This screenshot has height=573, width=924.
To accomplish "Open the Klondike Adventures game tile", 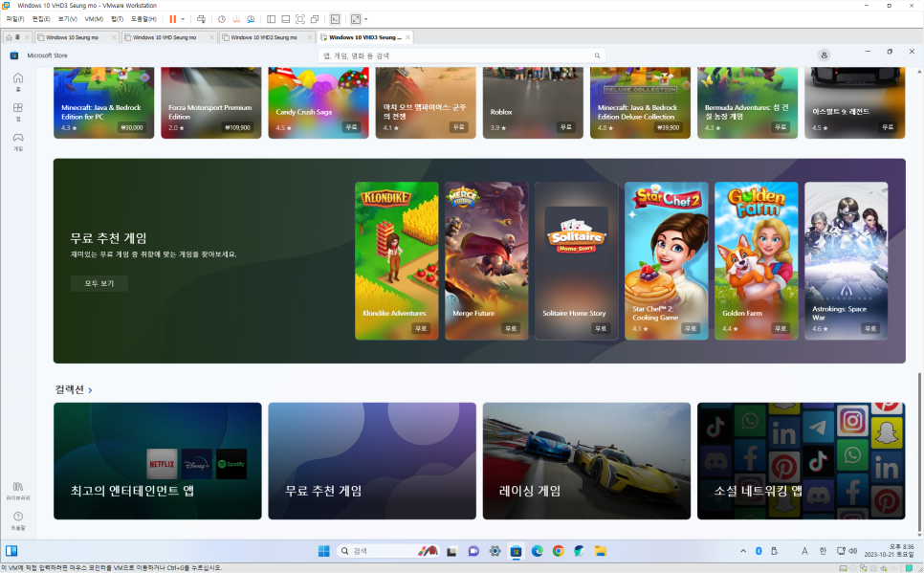I will (397, 260).
